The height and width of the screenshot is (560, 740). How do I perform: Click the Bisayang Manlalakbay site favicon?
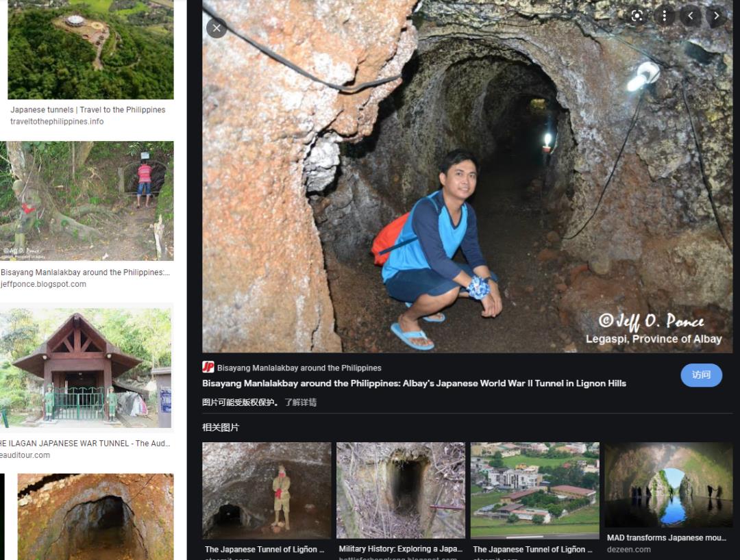coord(208,367)
